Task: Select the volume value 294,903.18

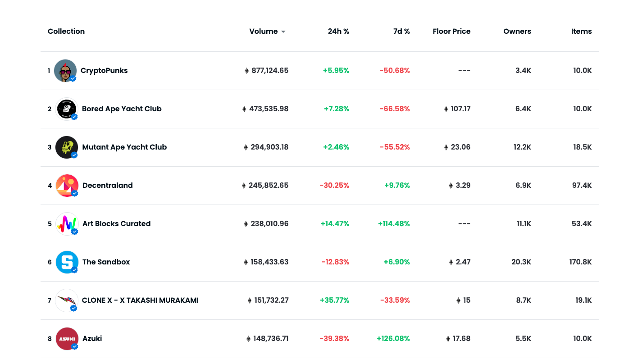Action: tap(269, 147)
